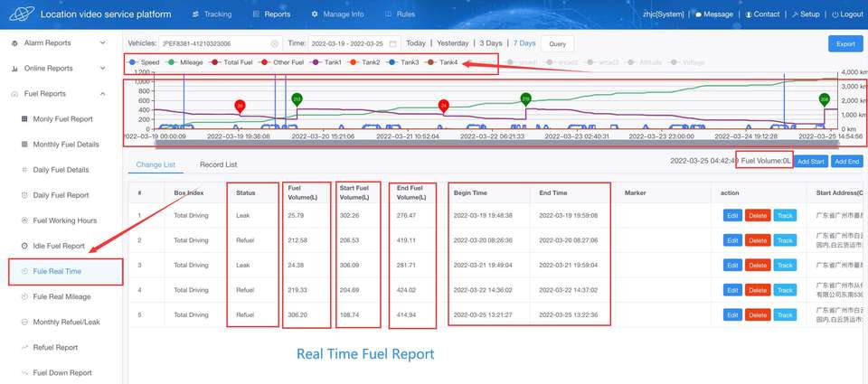Collapse the Fuel Reports section

(102, 94)
